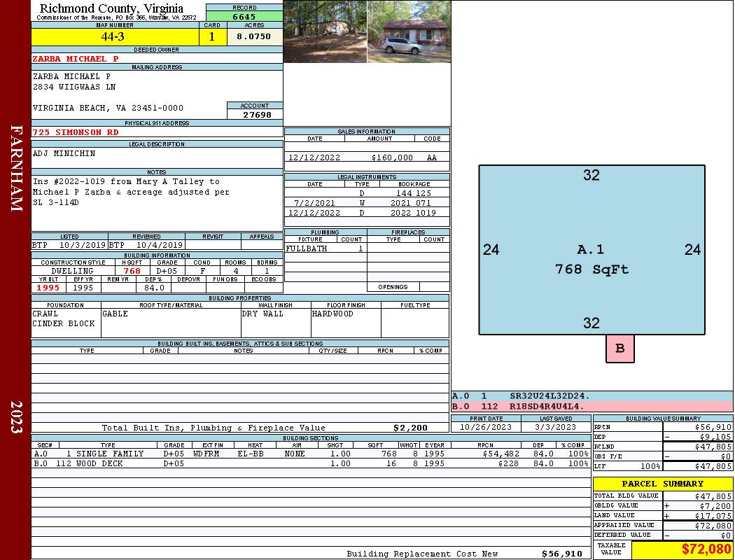Click RCLND value $47,805

pos(713,447)
